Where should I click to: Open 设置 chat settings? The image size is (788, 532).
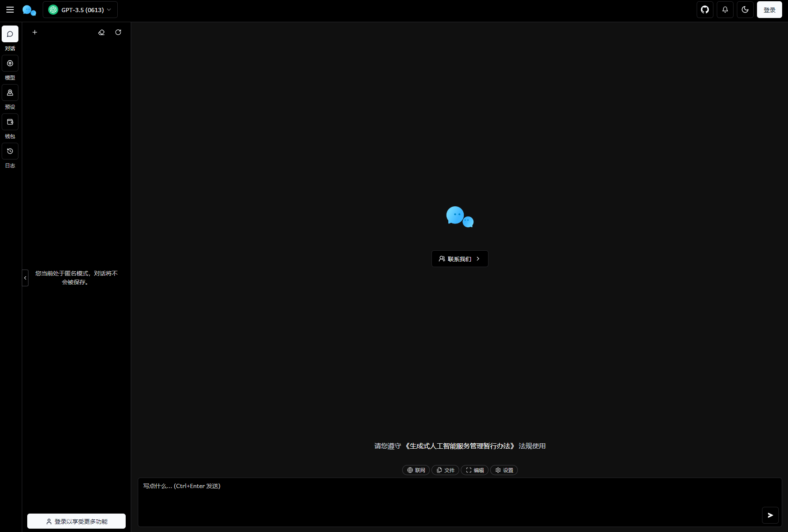pos(504,470)
